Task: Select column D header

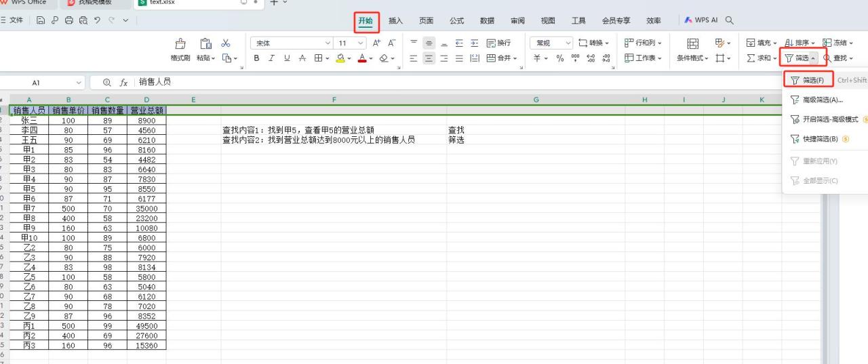Action: point(146,100)
